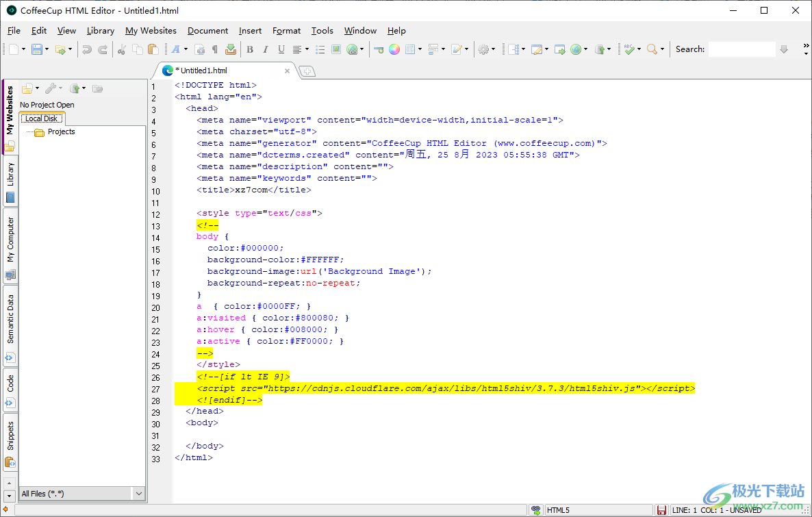The width and height of the screenshot is (812, 517).
Task: Open dropdown arrow beside magnifier icon
Action: pyautogui.click(x=662, y=49)
